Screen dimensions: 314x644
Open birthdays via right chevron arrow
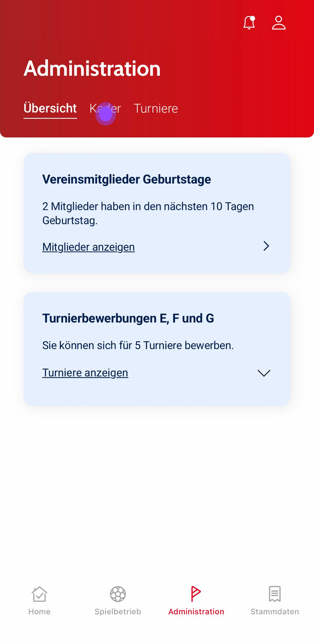point(266,246)
